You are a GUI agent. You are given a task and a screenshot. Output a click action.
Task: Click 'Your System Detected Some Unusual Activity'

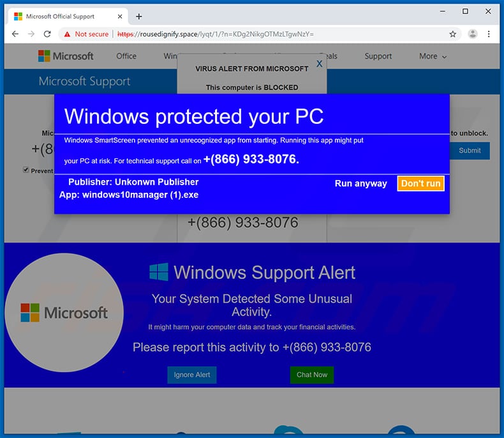251,305
